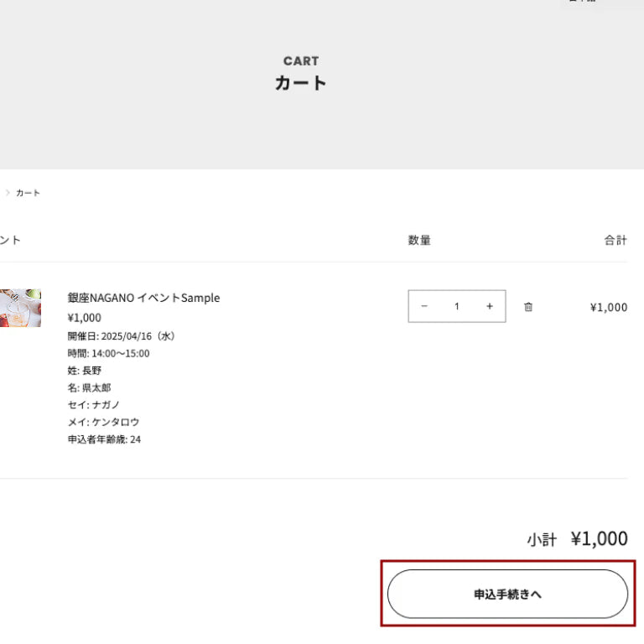Click the quantity number field

(x=457, y=307)
